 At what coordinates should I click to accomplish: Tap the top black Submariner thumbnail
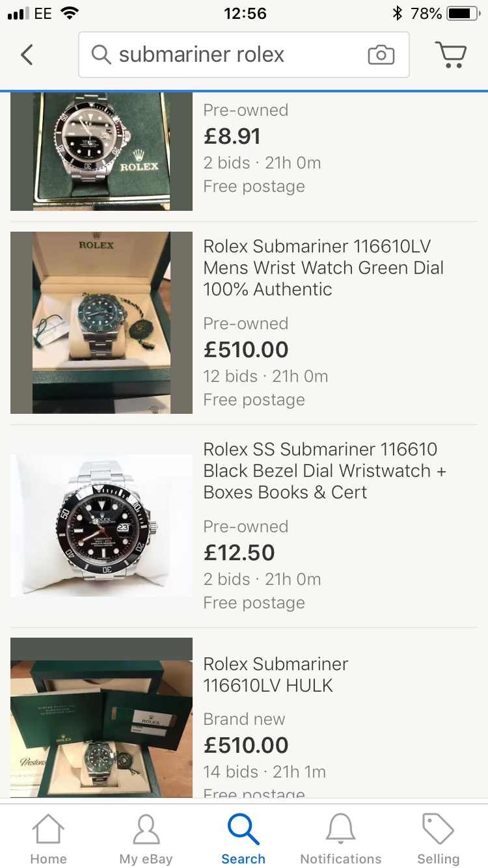click(x=102, y=151)
